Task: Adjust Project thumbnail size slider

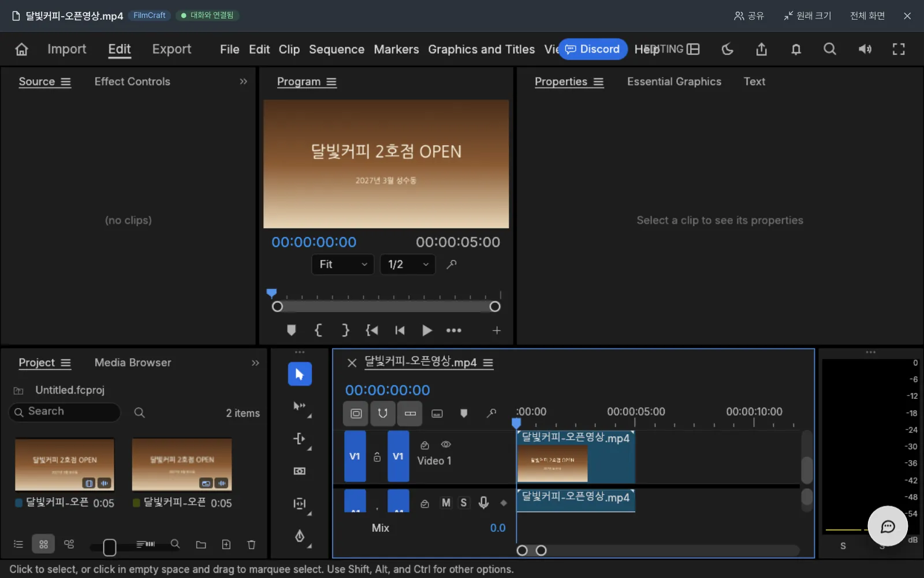Action: 110,547
